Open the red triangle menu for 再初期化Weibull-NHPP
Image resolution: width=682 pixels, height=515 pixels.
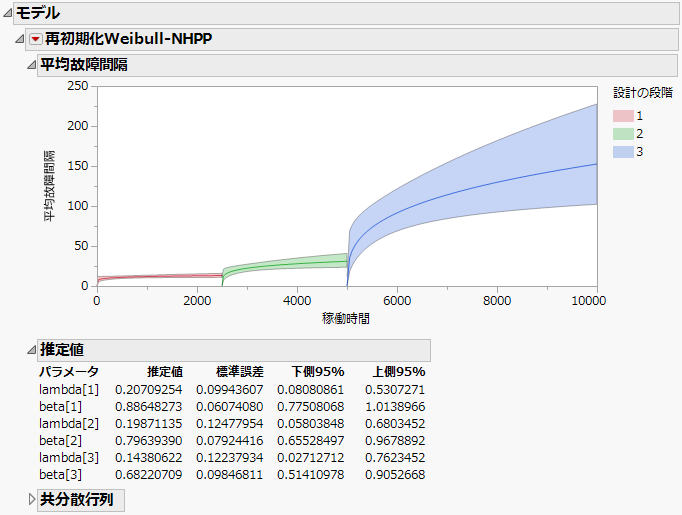click(x=36, y=39)
